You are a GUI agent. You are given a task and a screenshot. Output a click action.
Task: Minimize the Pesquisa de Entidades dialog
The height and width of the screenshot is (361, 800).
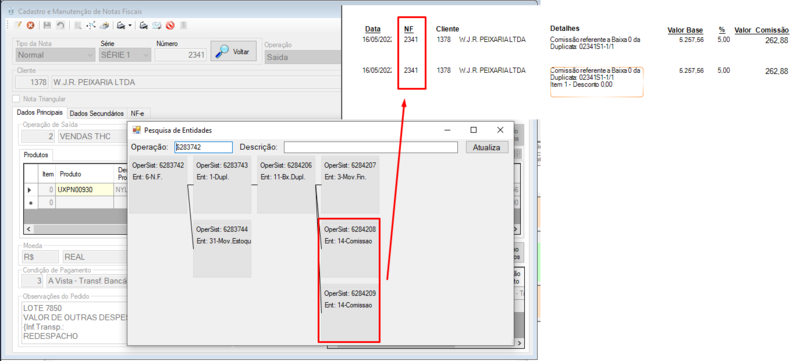click(447, 130)
